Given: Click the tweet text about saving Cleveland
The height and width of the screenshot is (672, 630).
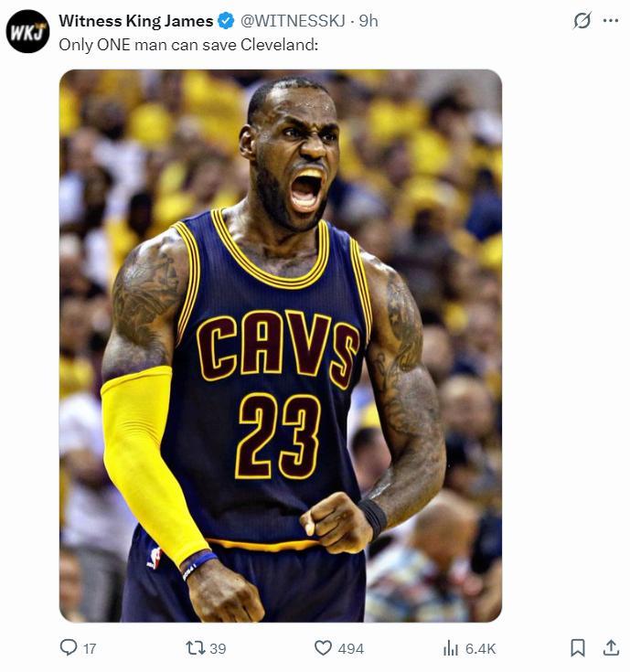Looking at the screenshot, I should coord(187,44).
